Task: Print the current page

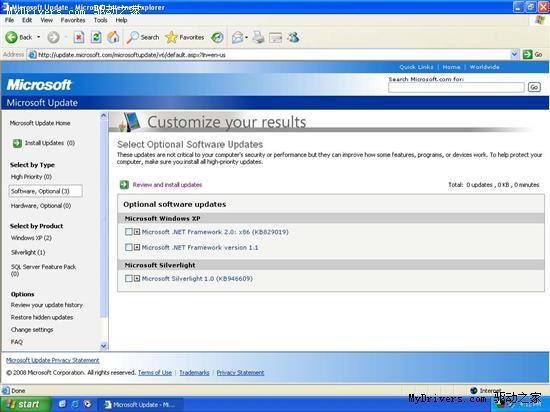Action: (258, 37)
